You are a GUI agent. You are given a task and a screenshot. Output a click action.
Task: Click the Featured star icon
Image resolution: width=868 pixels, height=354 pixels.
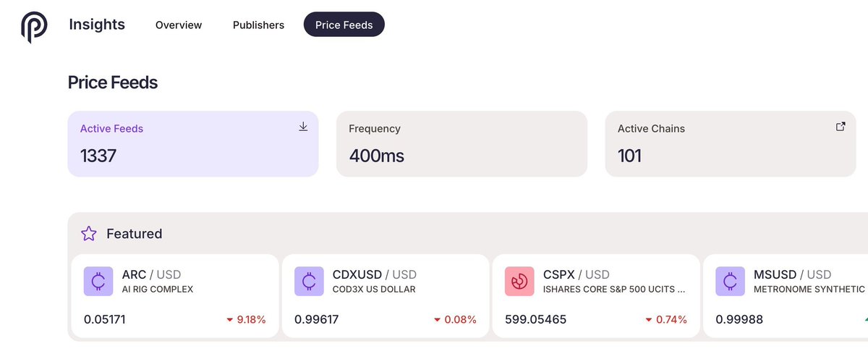pos(89,233)
